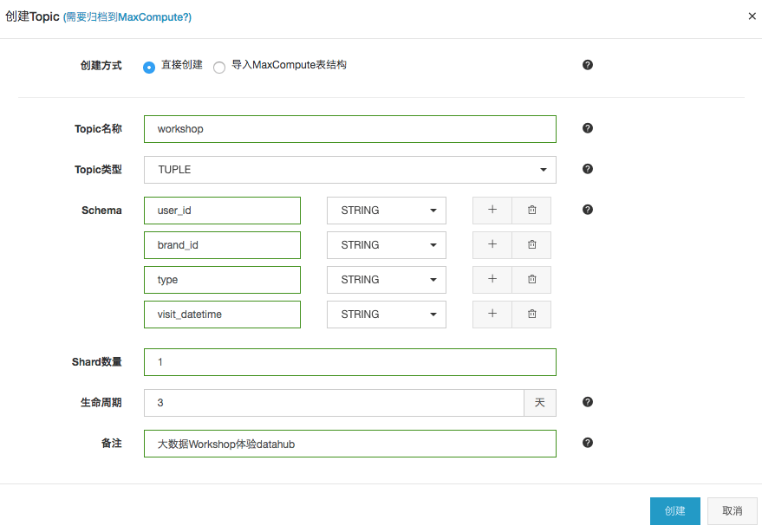Click the help icon beside Topic名称
The image size is (762, 532).
coord(588,128)
